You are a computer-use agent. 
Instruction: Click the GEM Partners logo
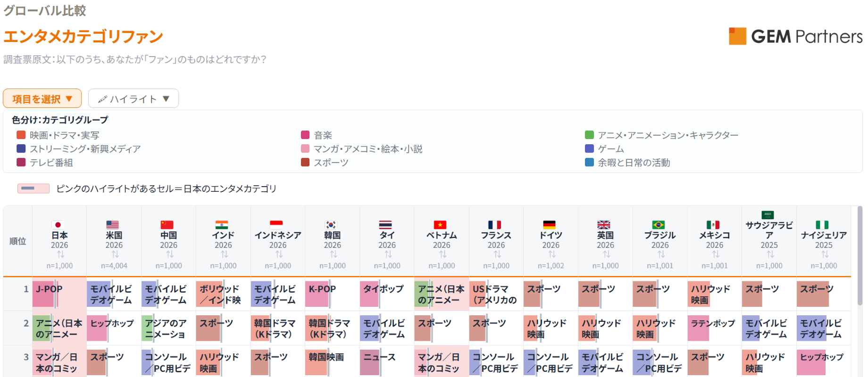(795, 36)
